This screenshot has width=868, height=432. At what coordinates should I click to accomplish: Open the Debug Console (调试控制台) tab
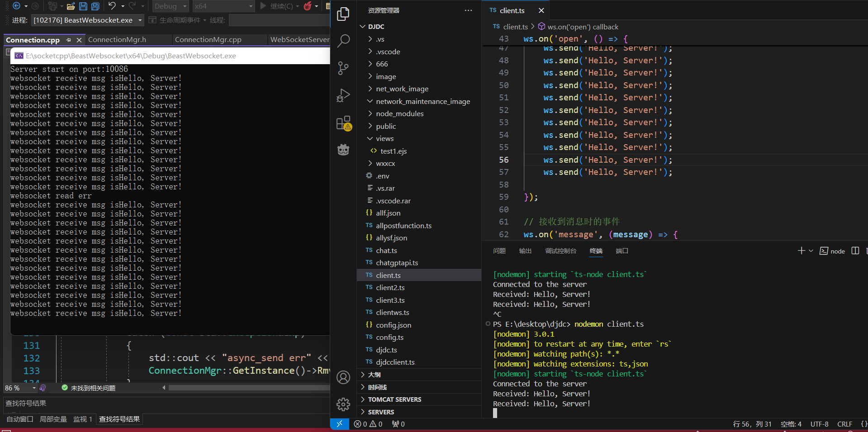(x=561, y=251)
